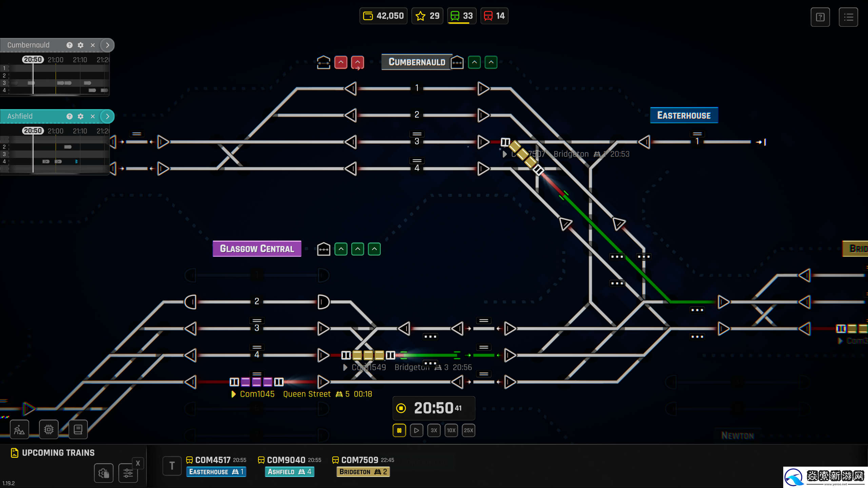Screen dimensions: 868x488
Task: Set game speed to 25X
Action: 468,430
